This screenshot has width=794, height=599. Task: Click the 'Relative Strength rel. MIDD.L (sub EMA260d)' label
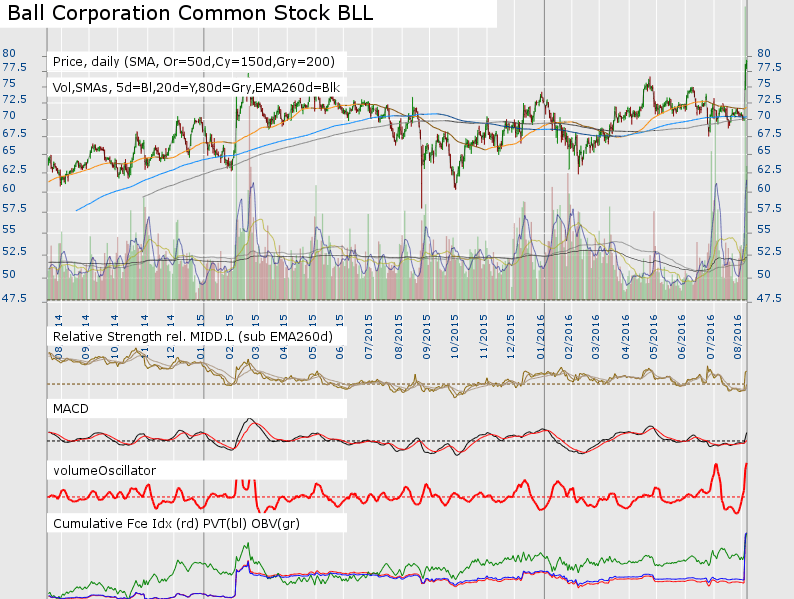point(192,337)
